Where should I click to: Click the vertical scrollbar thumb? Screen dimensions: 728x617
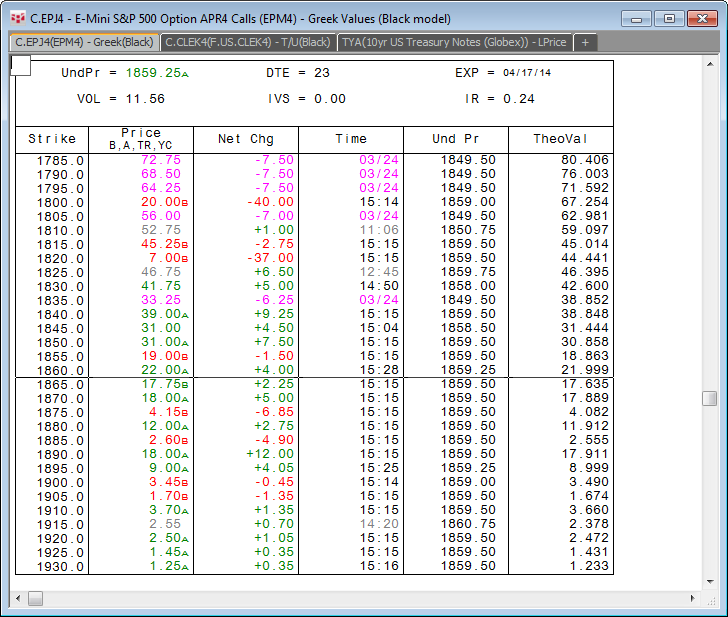[709, 398]
